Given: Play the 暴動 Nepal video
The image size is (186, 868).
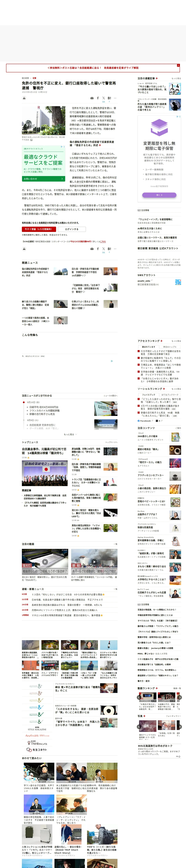Looking at the screenshot, I should click(94, 562).
